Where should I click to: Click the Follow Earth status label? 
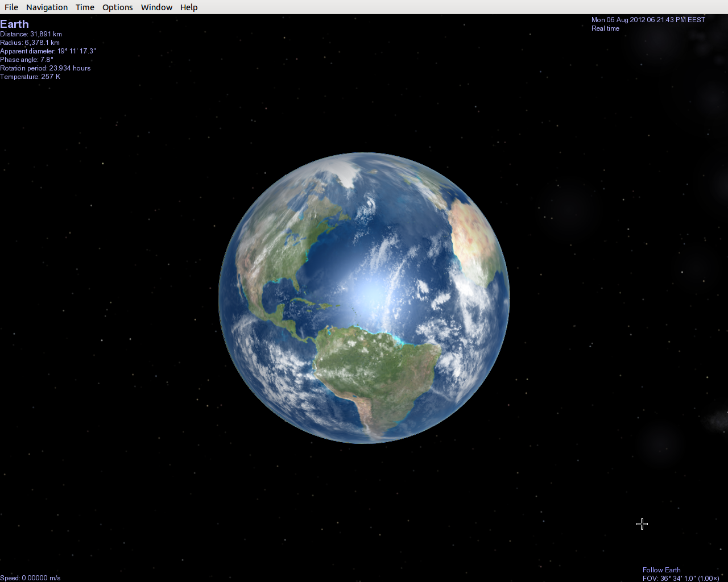661,569
